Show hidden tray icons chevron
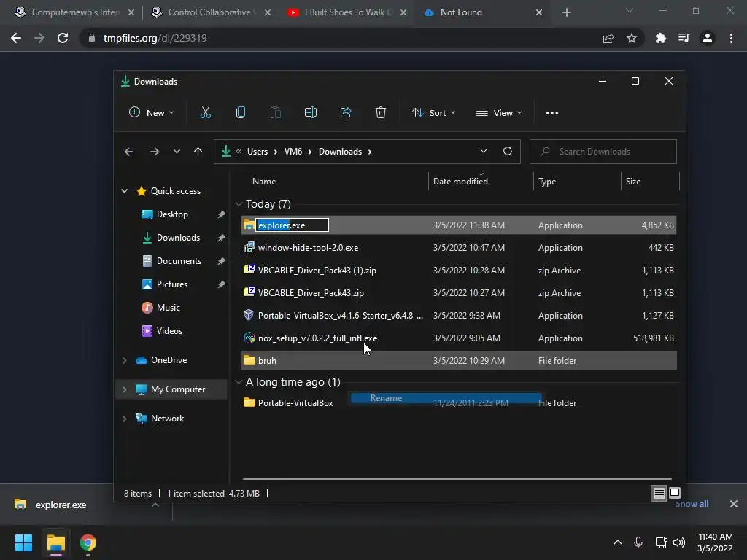 point(618,542)
